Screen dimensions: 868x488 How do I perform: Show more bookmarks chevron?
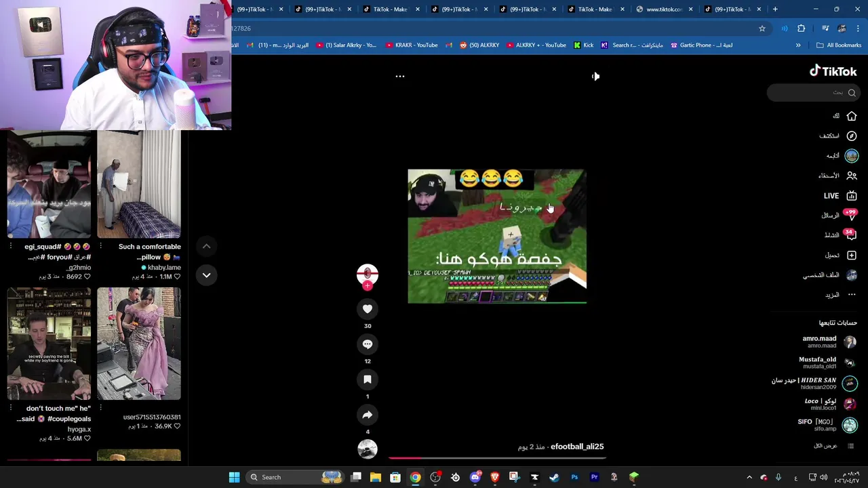(x=798, y=45)
